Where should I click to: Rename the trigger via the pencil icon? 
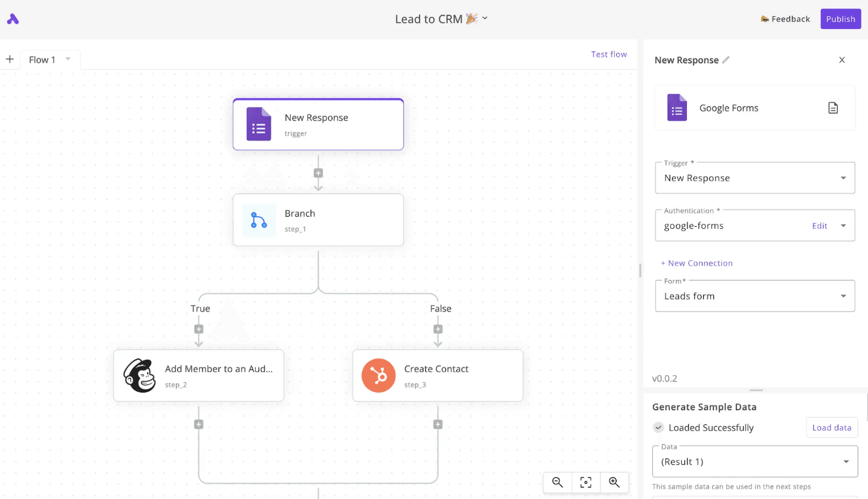[727, 59]
